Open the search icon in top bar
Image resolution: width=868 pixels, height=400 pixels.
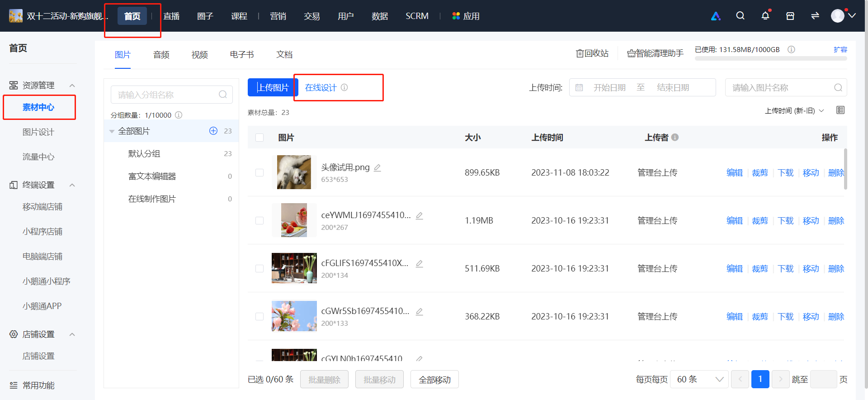click(x=740, y=16)
